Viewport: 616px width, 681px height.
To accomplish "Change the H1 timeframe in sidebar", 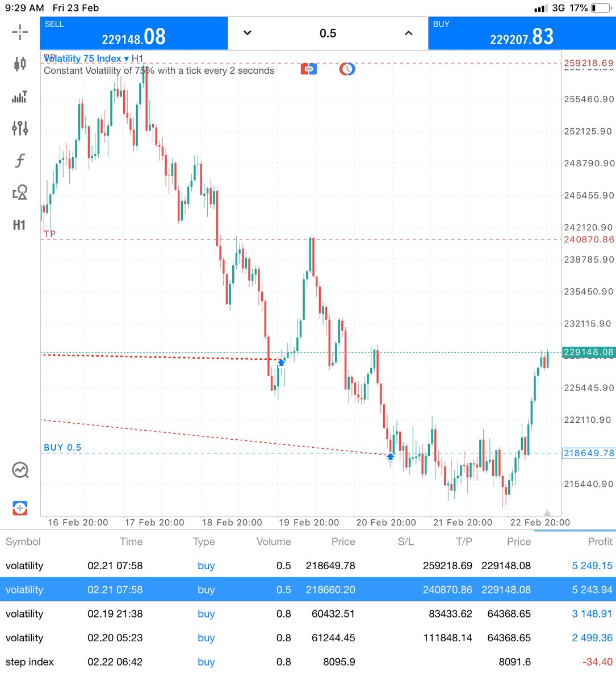I will pos(19,225).
